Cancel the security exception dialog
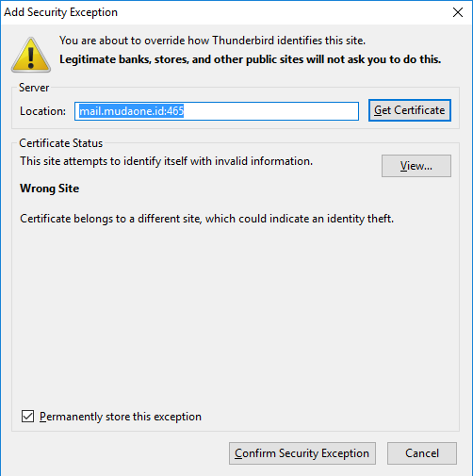 pos(422,453)
